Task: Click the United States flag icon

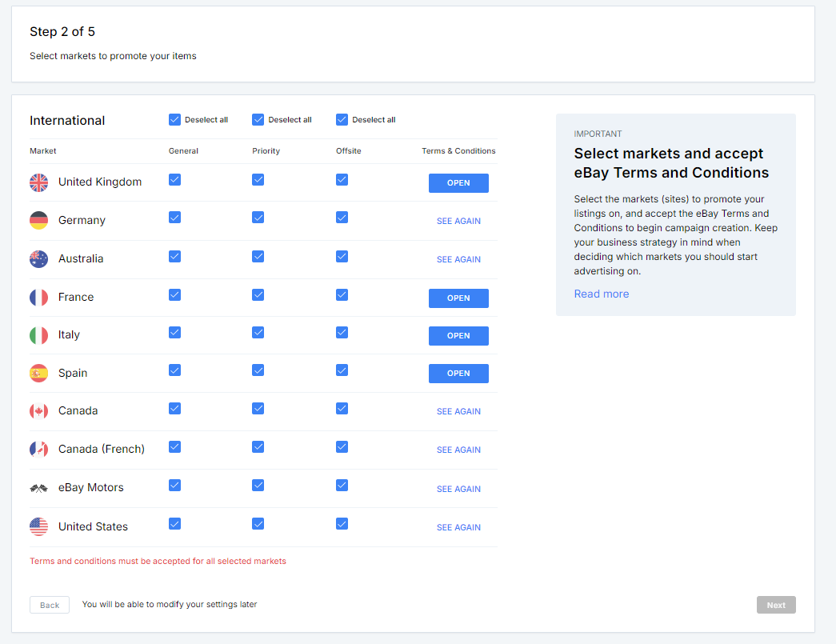Action: click(38, 526)
